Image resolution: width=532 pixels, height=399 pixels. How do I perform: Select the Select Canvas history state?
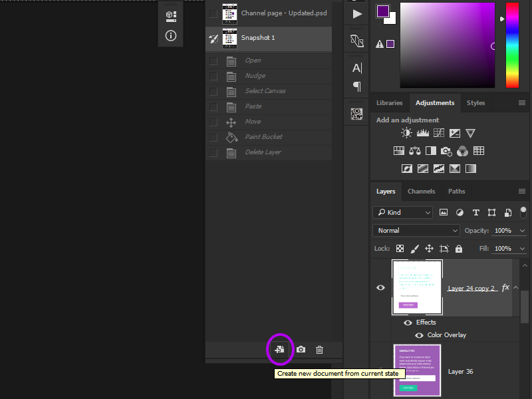point(269,91)
